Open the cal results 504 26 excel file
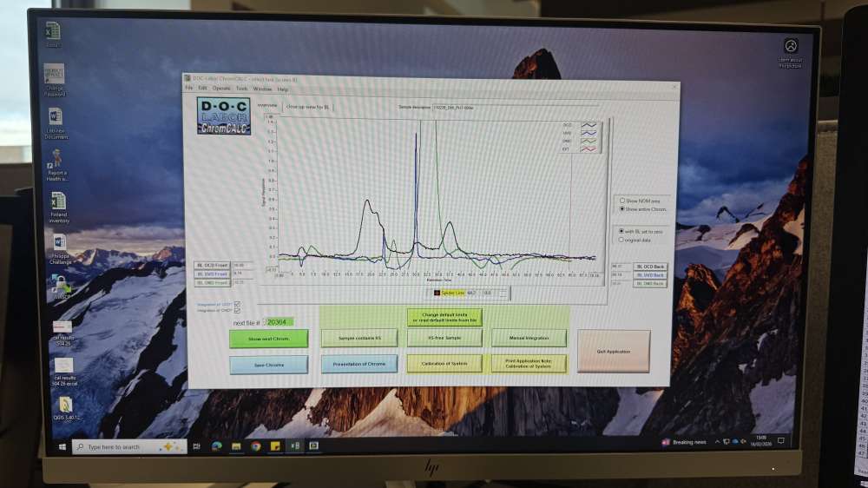This screenshot has width=868, height=488. [x=64, y=372]
